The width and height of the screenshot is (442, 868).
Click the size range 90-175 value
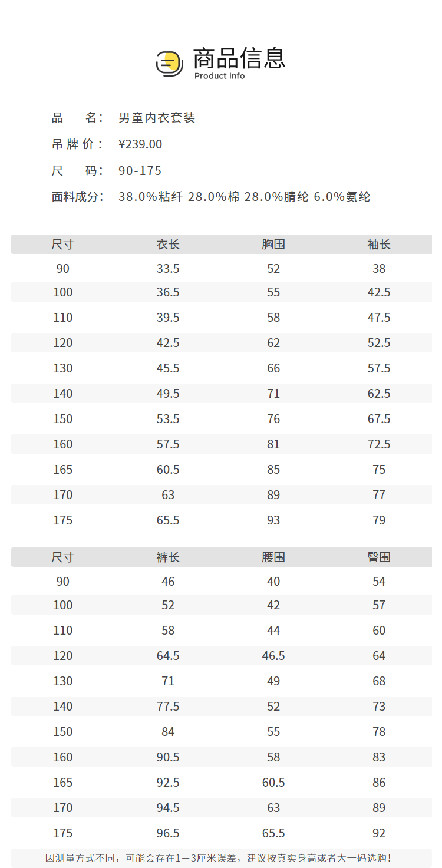pos(140,171)
